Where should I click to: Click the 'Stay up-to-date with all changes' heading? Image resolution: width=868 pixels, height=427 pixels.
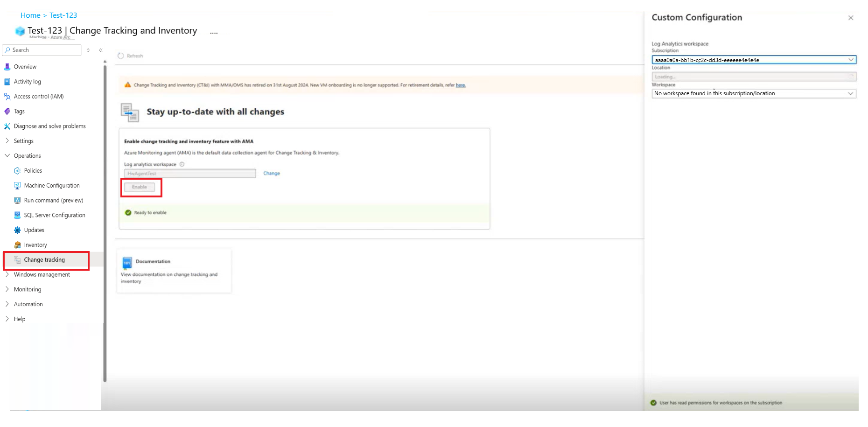click(x=216, y=112)
